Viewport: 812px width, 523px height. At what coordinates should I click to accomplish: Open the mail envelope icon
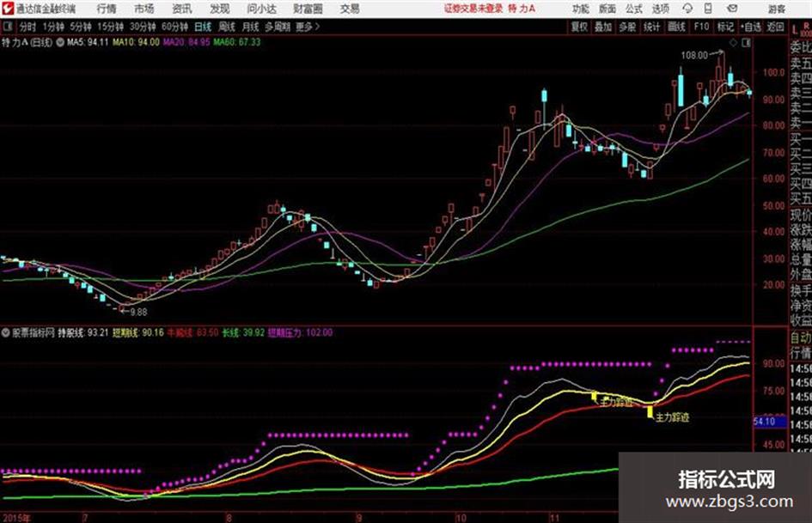[x=732, y=9]
